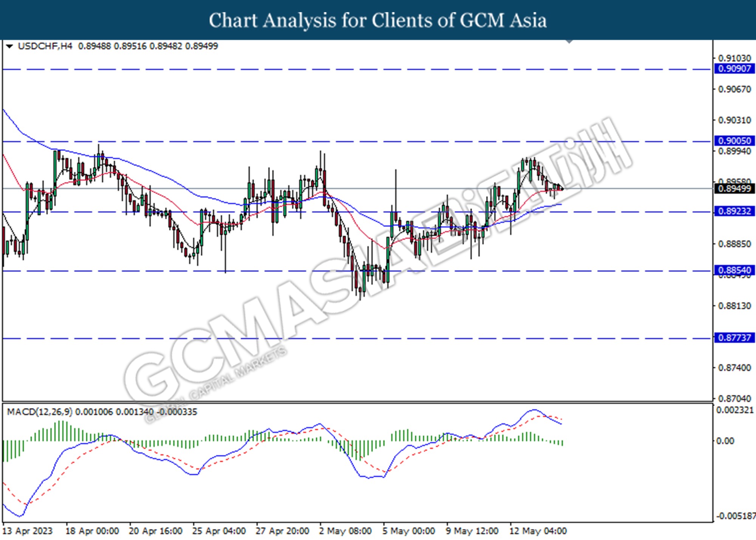Click the 0.87400 price axis value

pos(734,368)
